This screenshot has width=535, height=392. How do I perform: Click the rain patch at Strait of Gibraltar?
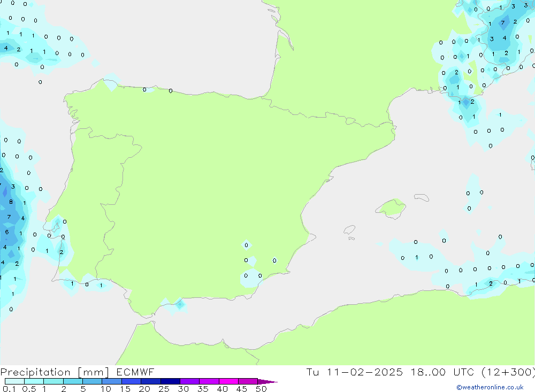coord(179,305)
